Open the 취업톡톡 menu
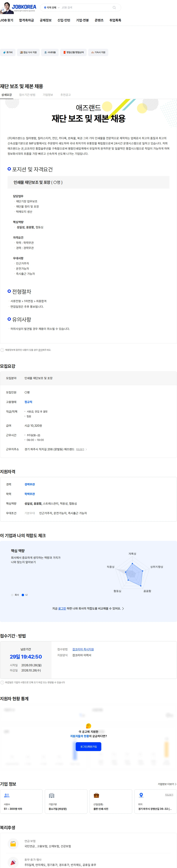177x868 pixels. [x=115, y=20]
